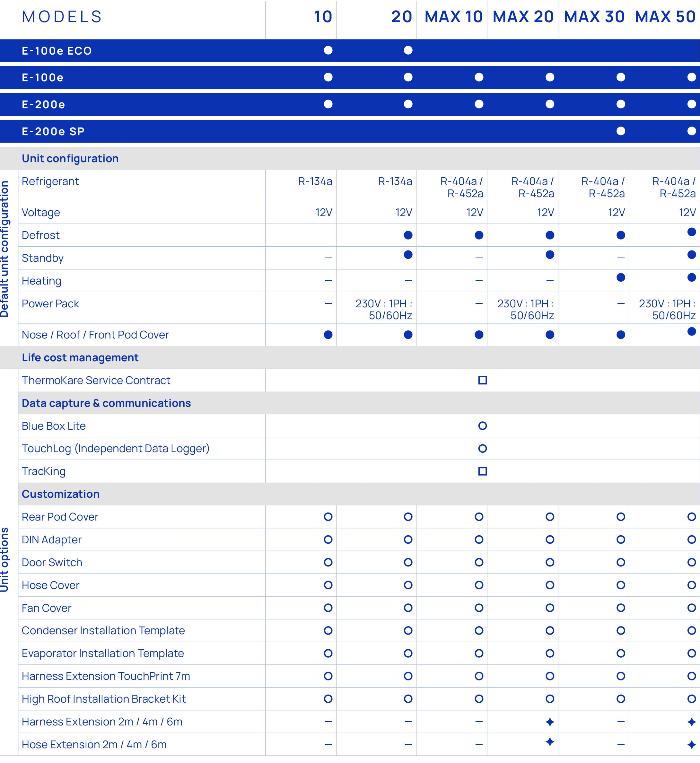Click the white dot for E-100e ECO model 10
Image resolution: width=700 pixels, height=763 pixels.
328,50
